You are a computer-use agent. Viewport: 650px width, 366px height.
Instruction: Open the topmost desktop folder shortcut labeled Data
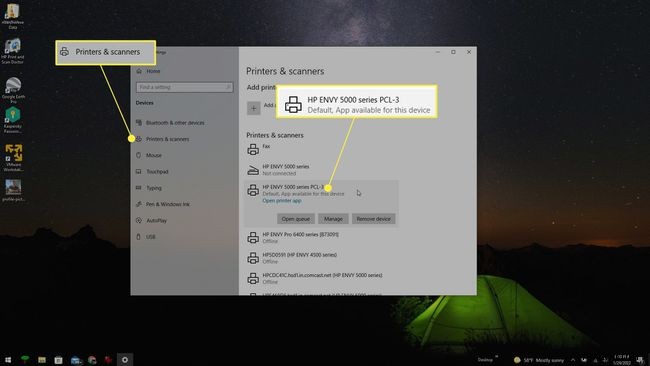click(x=12, y=17)
